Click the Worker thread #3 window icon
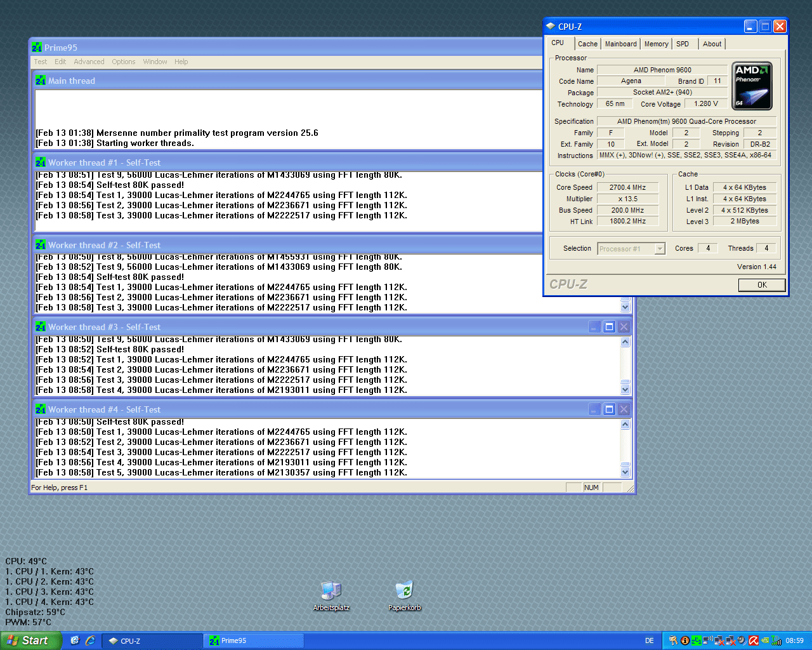The width and height of the screenshot is (812, 650). pos(41,327)
